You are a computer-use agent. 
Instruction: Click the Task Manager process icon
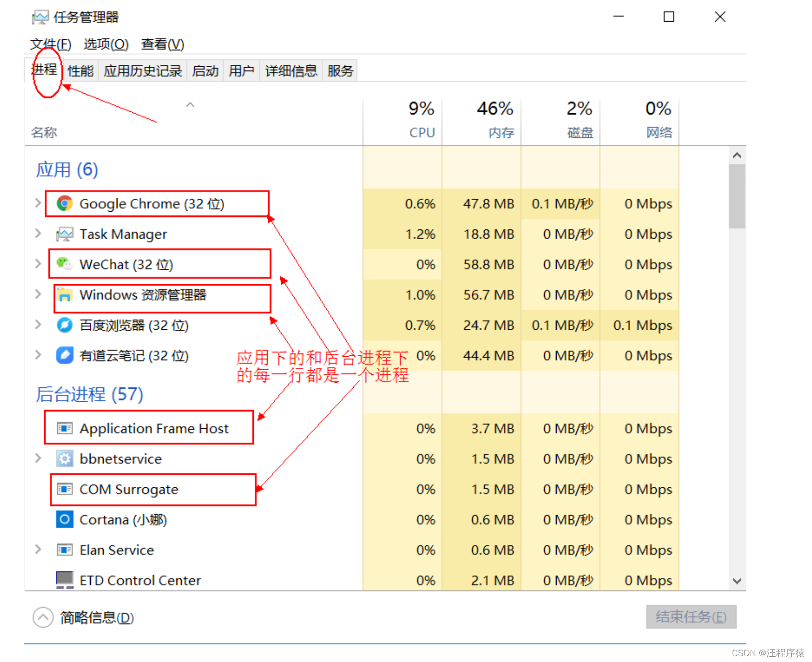click(64, 234)
